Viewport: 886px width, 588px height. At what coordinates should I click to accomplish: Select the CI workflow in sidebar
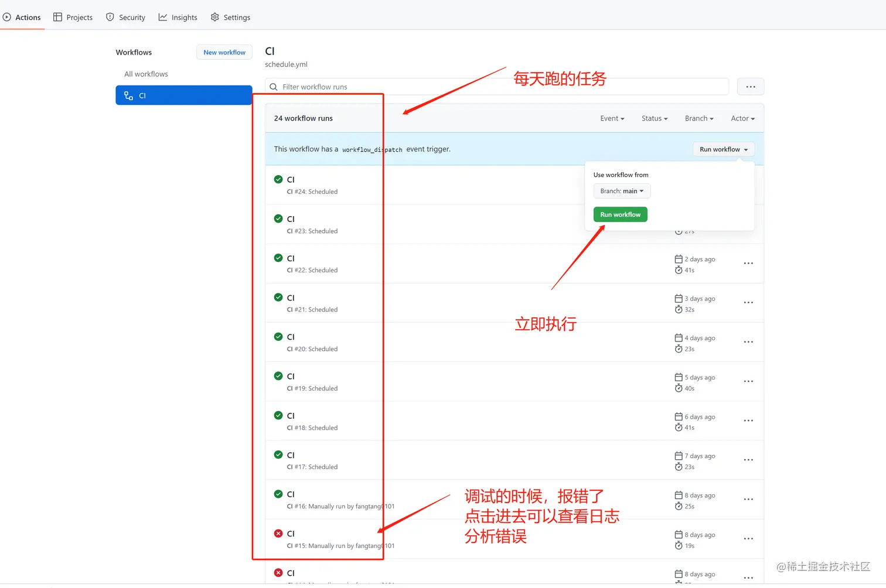tap(184, 95)
